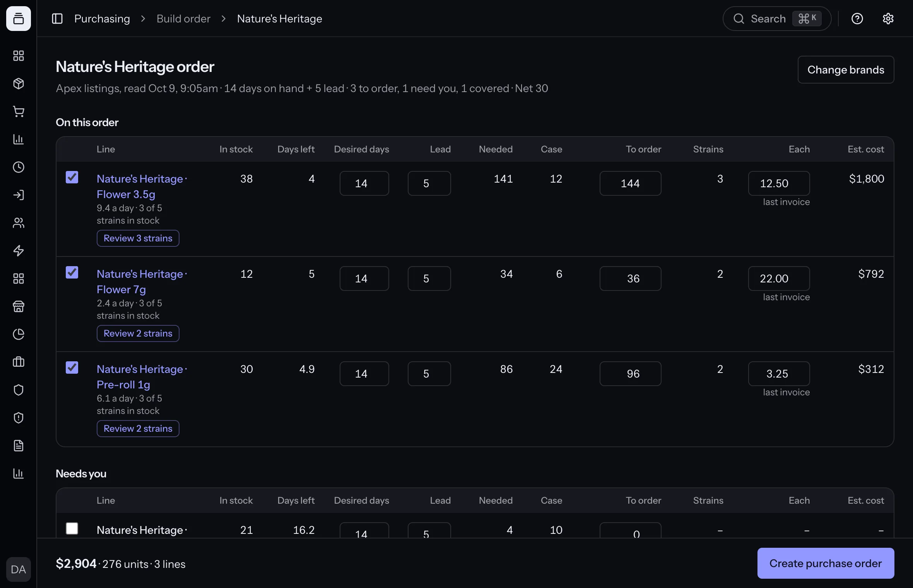Uncheck the Flower 3.5g line checkbox
The width and height of the screenshot is (913, 588).
click(72, 177)
